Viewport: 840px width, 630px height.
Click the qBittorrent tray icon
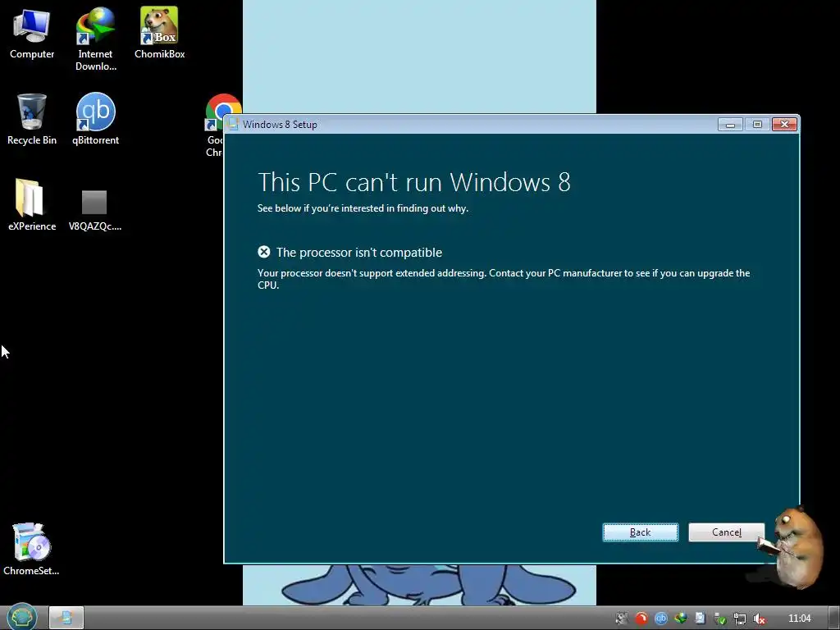660,619
